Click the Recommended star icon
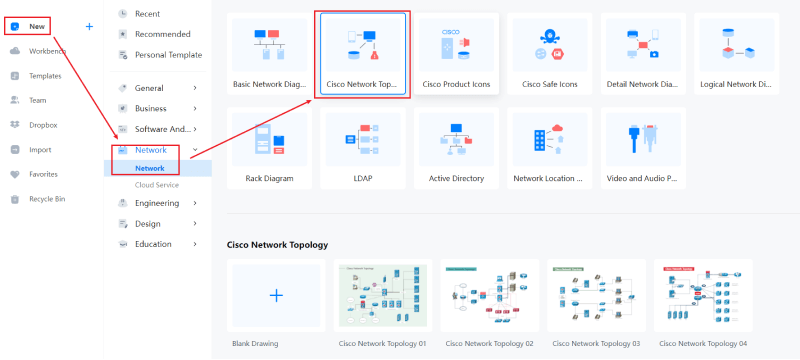 pyautogui.click(x=122, y=34)
